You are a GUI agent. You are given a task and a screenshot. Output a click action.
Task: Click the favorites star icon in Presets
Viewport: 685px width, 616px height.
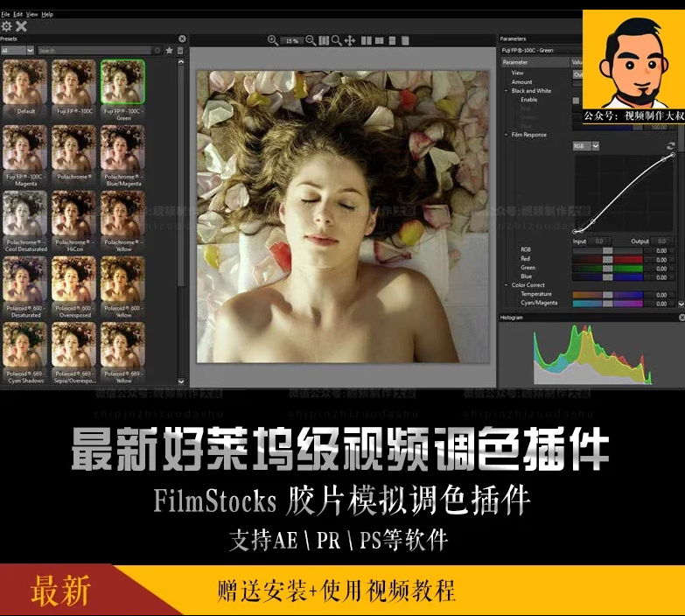point(170,51)
